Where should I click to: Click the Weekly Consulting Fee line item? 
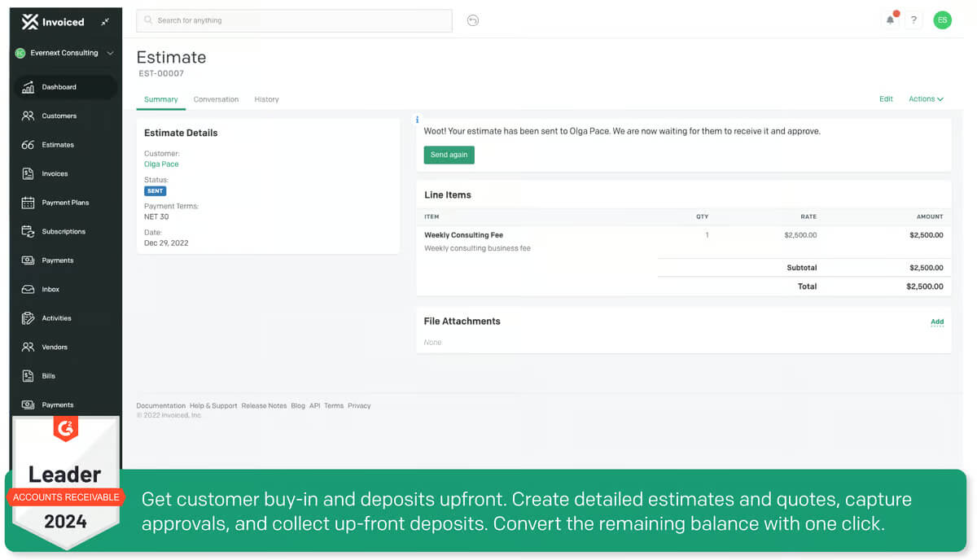(464, 235)
